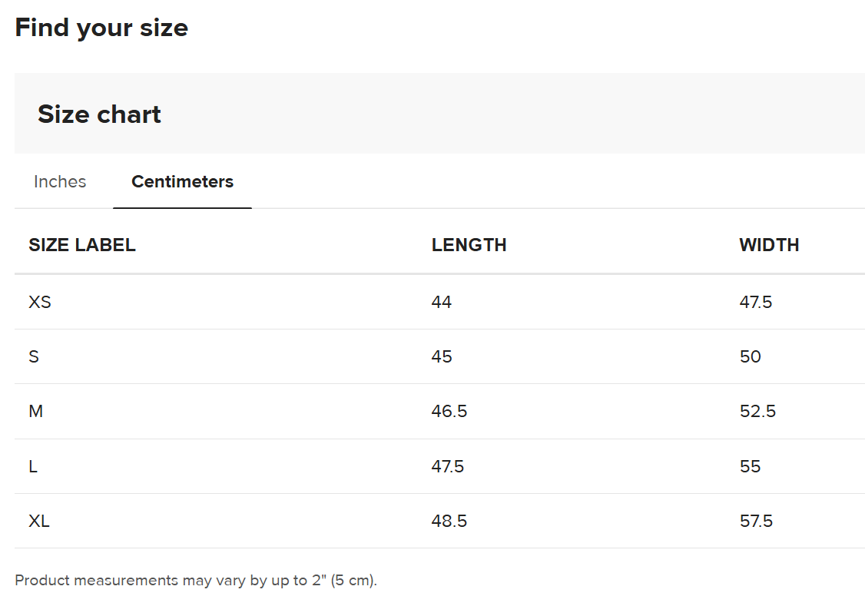Click the XS length value 44
The height and width of the screenshot is (616, 865).
(x=442, y=302)
